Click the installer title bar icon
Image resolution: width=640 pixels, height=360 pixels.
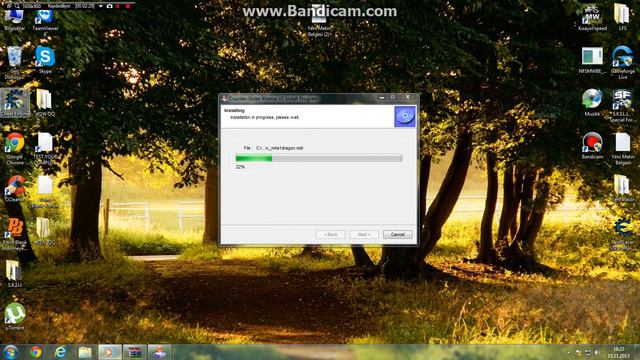click(224, 98)
